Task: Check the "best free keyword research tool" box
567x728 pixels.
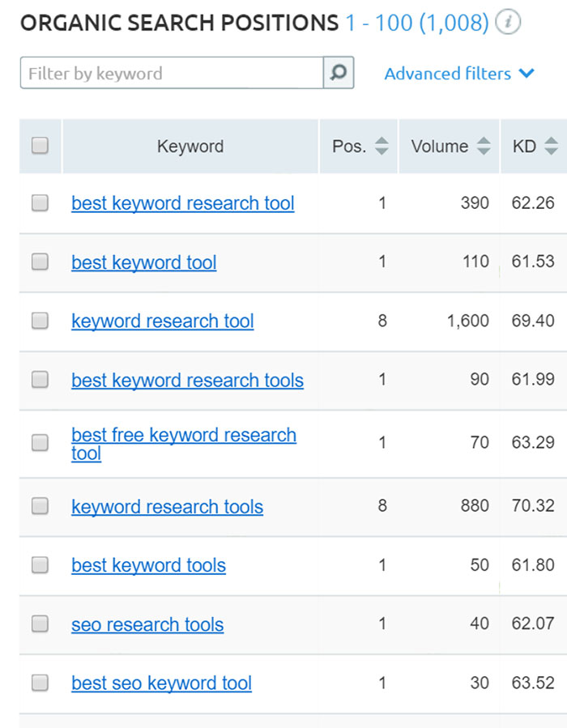Action: click(x=40, y=442)
